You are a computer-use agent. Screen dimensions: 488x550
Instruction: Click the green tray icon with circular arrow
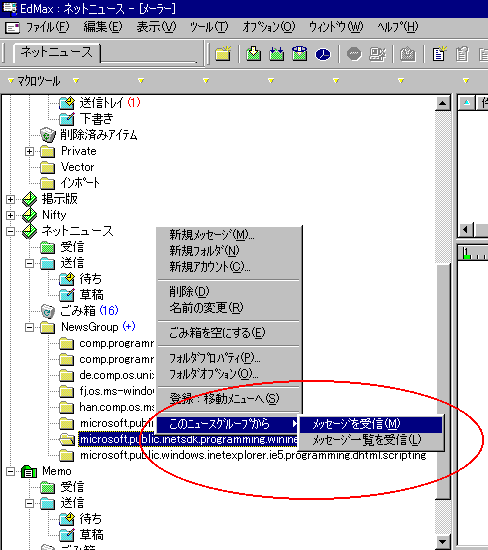pyautogui.click(x=300, y=54)
